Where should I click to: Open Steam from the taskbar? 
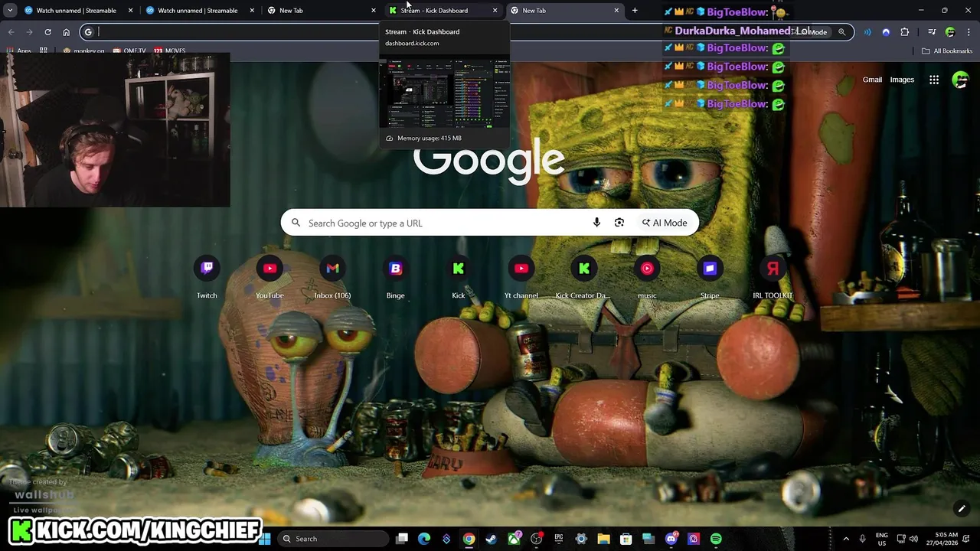tap(492, 539)
